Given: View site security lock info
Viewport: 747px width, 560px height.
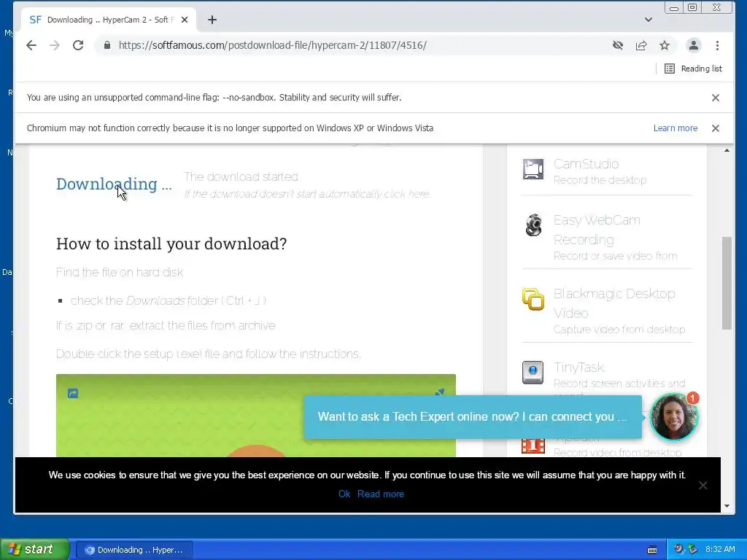Looking at the screenshot, I should pos(107,45).
